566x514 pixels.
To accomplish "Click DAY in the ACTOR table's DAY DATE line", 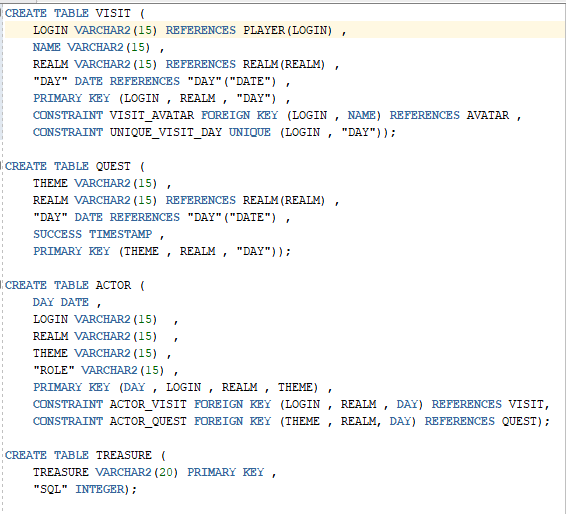I will [43, 302].
